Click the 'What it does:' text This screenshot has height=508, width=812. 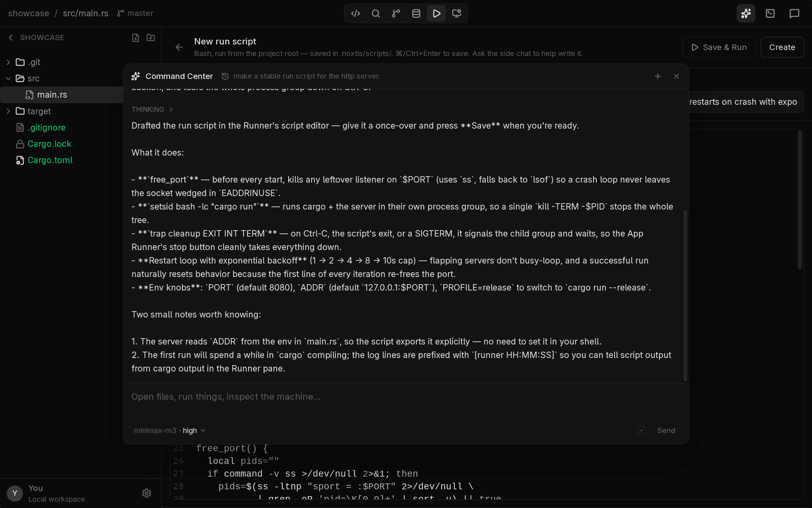coord(158,153)
